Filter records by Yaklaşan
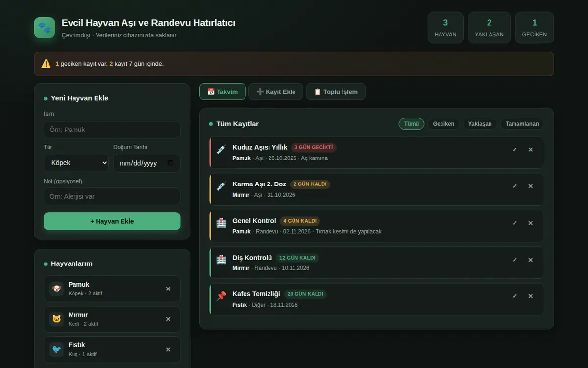 480,124
